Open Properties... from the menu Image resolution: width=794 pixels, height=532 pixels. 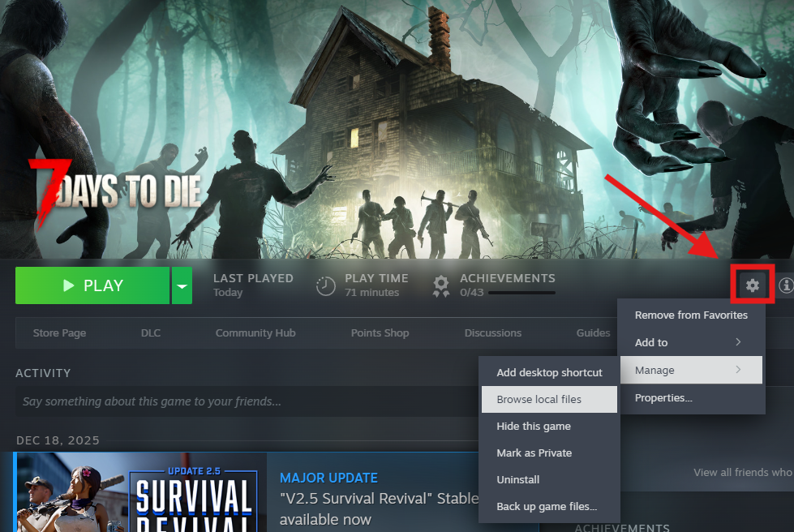pyautogui.click(x=691, y=398)
